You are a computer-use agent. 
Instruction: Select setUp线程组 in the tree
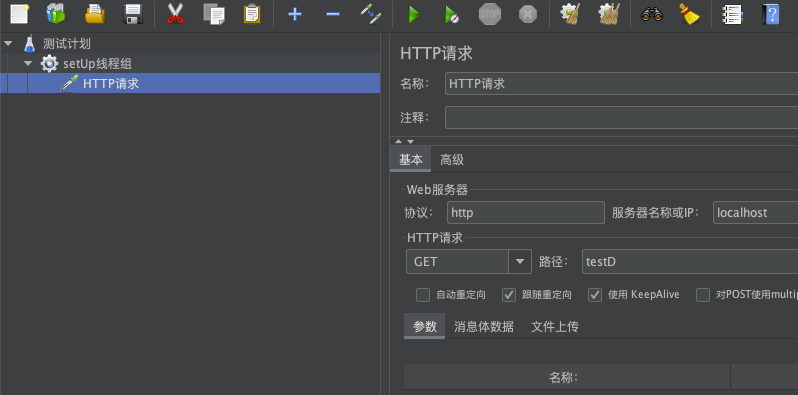tap(97, 64)
